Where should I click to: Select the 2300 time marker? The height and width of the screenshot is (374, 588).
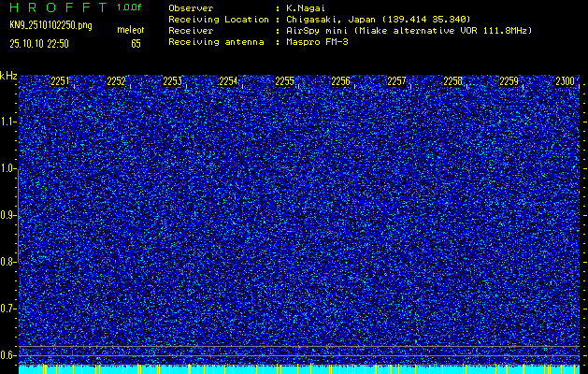565,81
